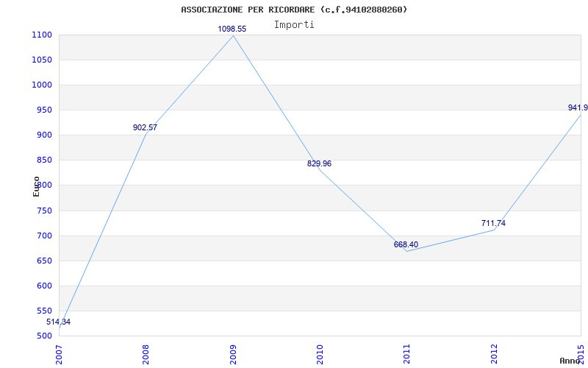Select the 1098.55 data label
588x368 pixels.
232,29
